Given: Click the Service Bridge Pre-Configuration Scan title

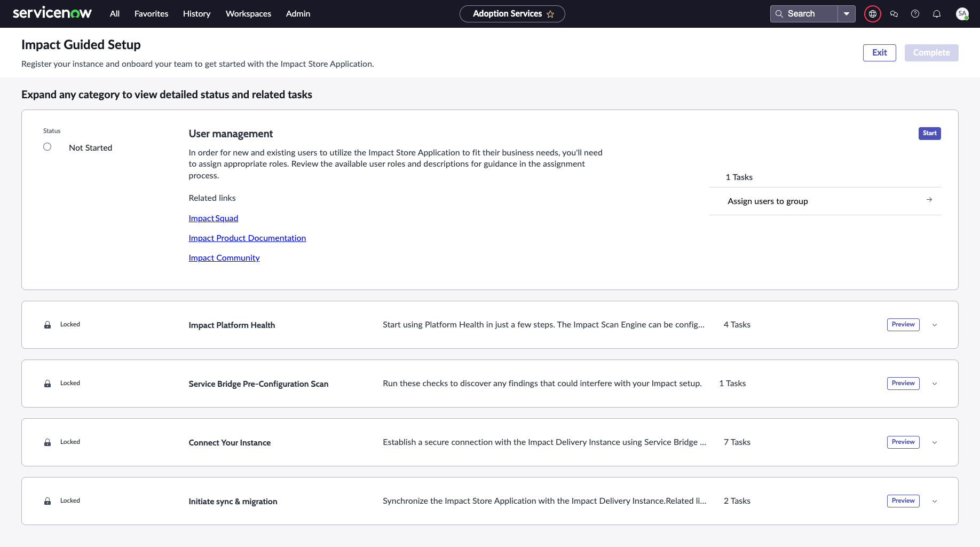Looking at the screenshot, I should [258, 384].
